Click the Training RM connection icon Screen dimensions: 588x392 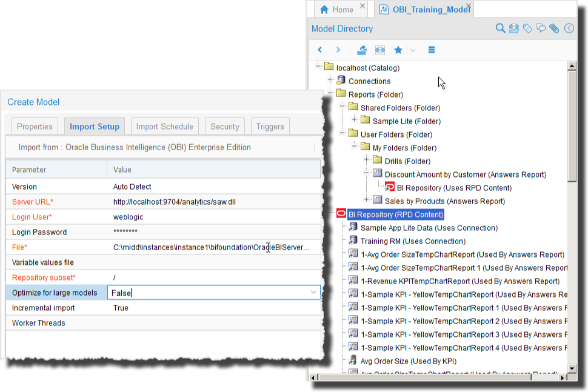point(353,240)
